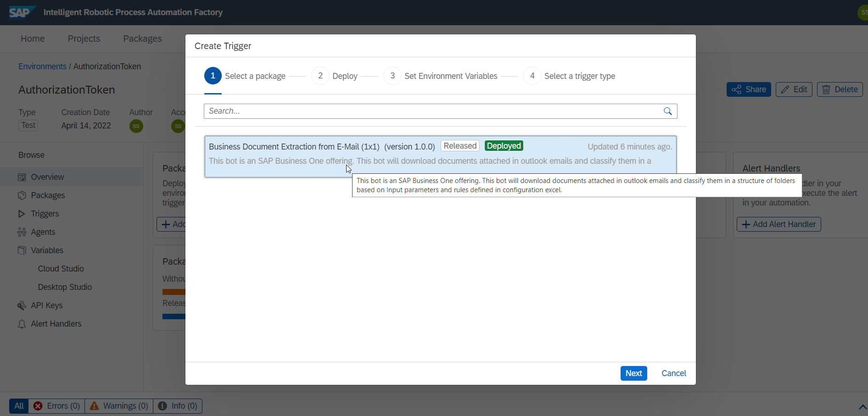868x416 pixels.
Task: Open the Packages top navigation tab
Action: click(x=142, y=39)
